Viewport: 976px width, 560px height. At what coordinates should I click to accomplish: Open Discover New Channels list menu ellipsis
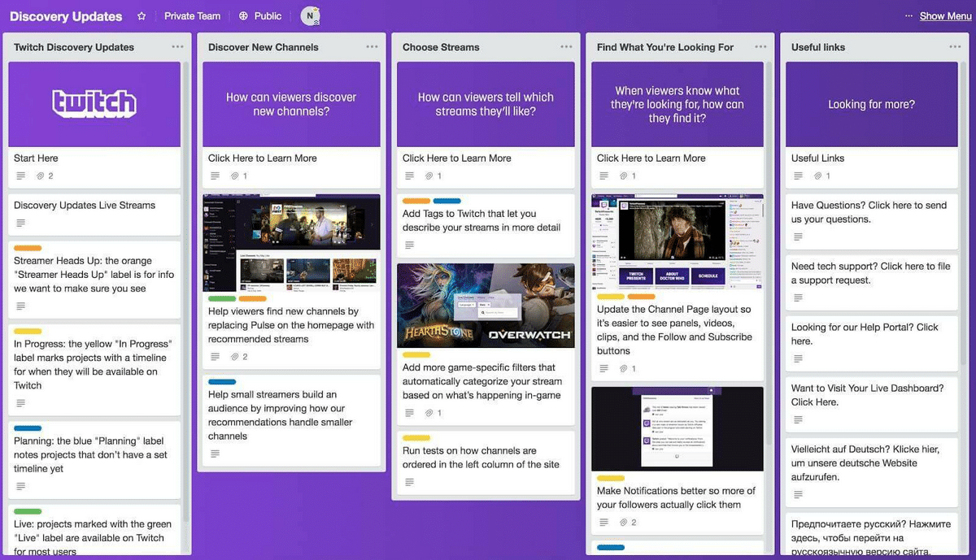pyautogui.click(x=372, y=47)
